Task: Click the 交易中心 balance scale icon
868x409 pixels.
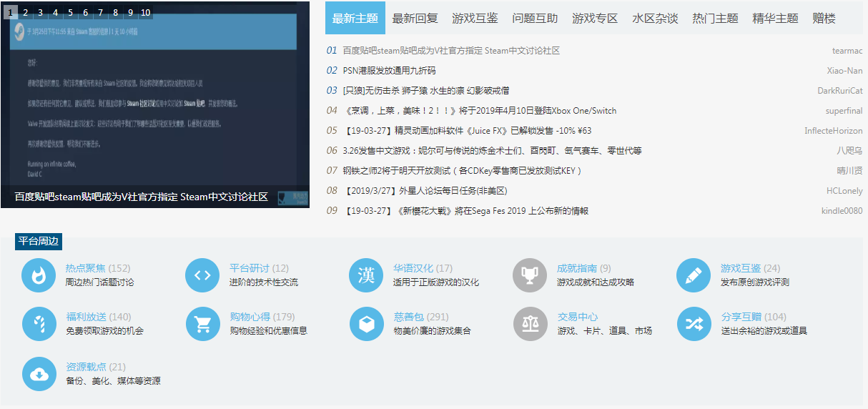Action: 530,324
